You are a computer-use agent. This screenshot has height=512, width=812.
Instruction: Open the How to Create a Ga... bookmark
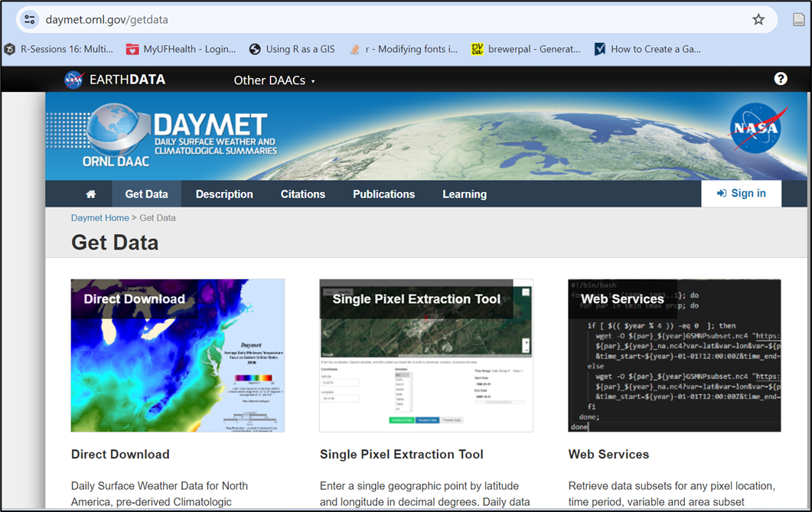pyautogui.click(x=647, y=49)
